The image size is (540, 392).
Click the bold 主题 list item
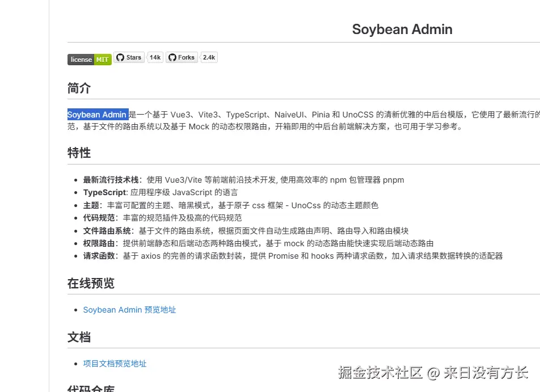pyautogui.click(x=92, y=205)
